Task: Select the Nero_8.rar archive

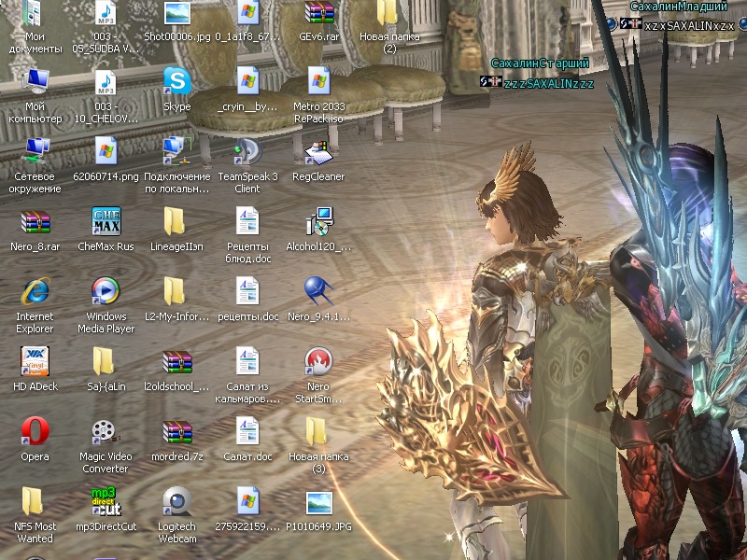Action: pos(35,222)
